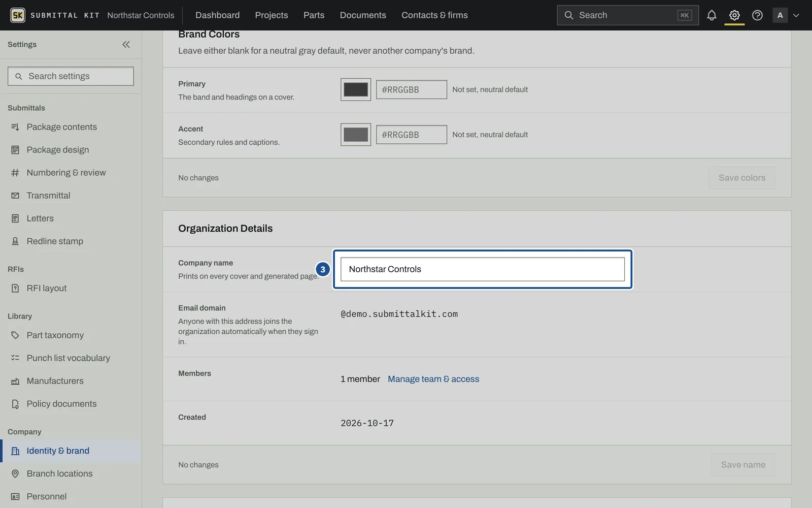812x508 pixels.
Task: Open the Documents tab
Action: [363, 15]
